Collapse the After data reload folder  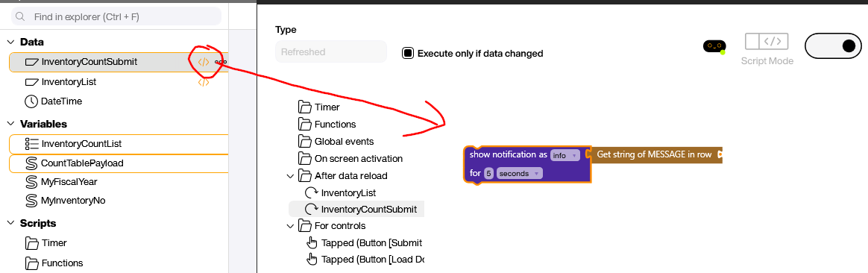pos(290,176)
